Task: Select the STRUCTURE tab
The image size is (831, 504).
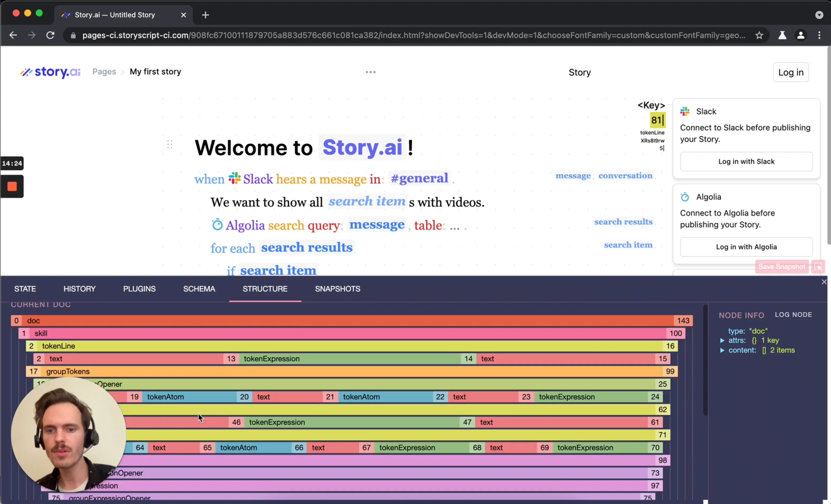Action: (265, 289)
